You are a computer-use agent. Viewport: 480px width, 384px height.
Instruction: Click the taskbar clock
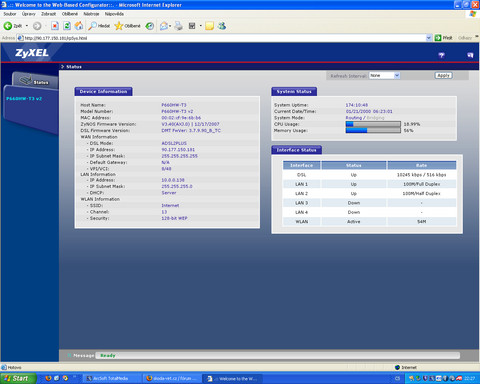tap(469, 378)
